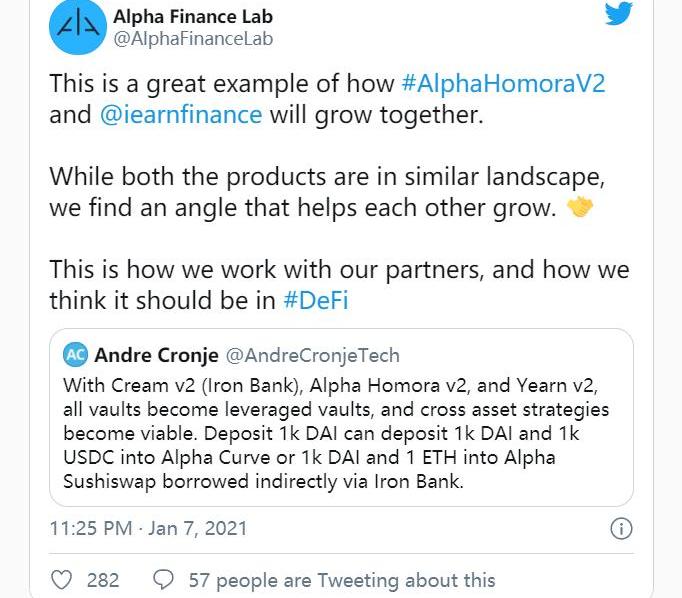Click the reply speech bubble icon
The width and height of the screenshot is (682, 598).
163,580
